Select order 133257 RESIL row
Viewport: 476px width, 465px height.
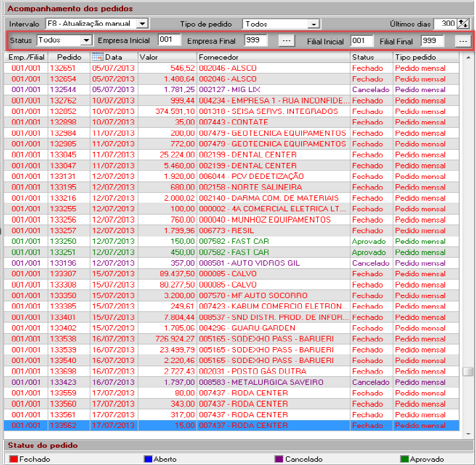click(x=231, y=231)
